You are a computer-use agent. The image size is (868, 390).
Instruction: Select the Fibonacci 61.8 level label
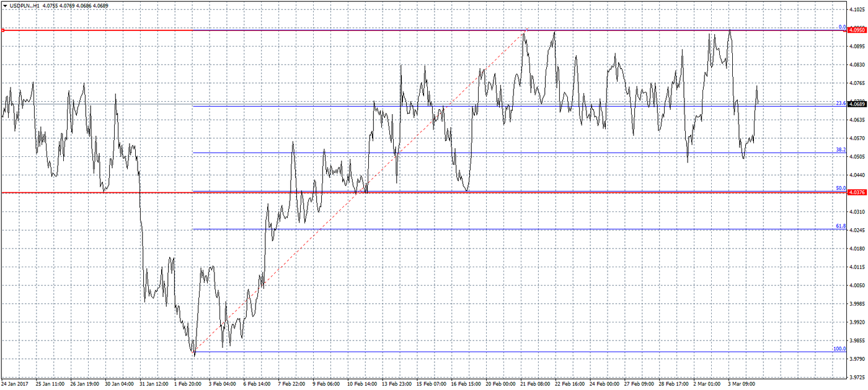tap(841, 226)
